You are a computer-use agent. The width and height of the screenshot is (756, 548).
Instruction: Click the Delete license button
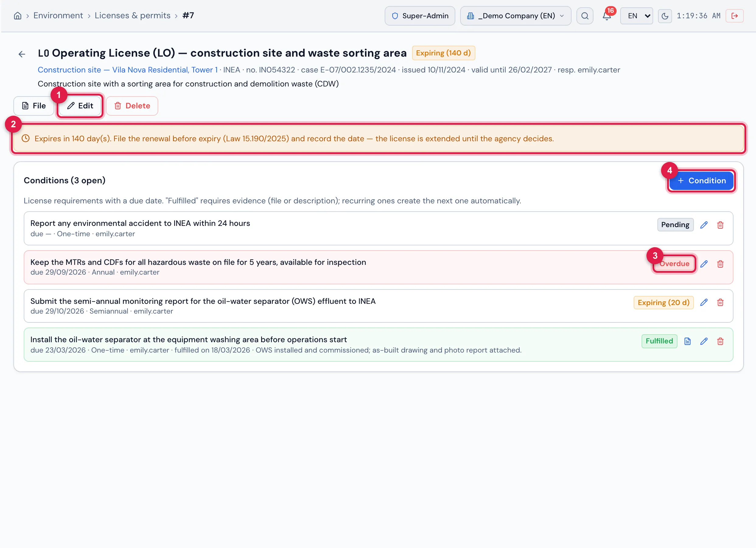click(x=132, y=106)
